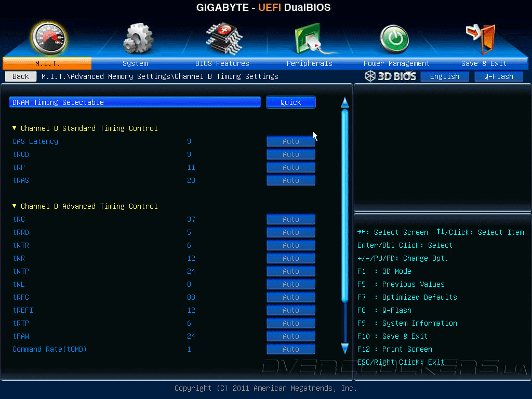The width and height of the screenshot is (532, 399).
Task: Click the F12 Print Screen help line
Action: (x=395, y=349)
